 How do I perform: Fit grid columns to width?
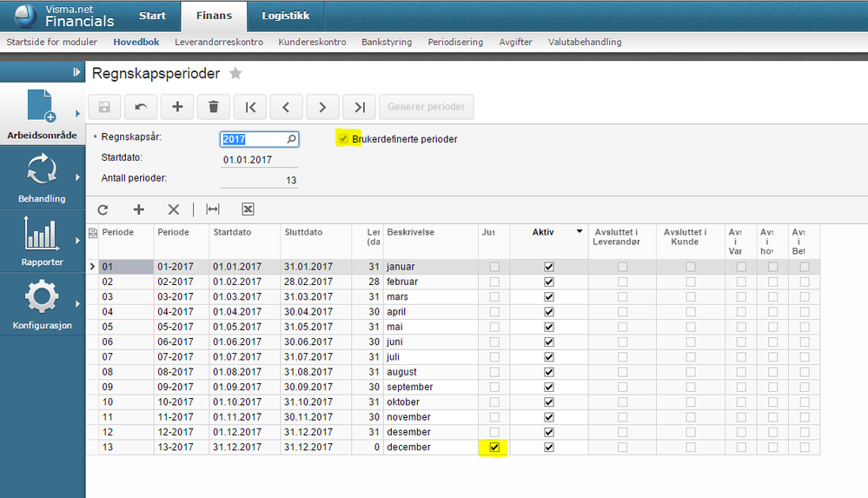[x=213, y=209]
